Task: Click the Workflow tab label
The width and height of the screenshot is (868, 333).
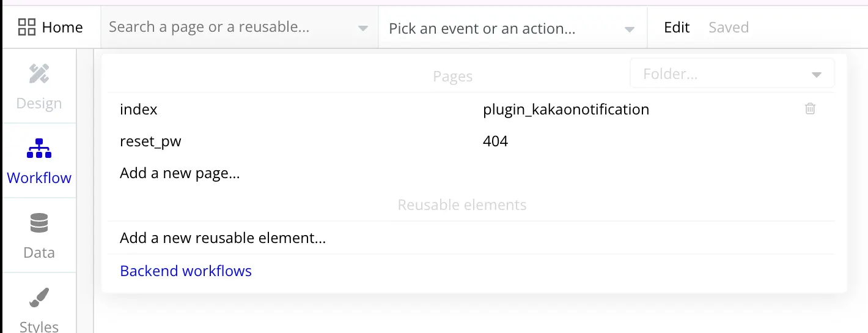Action: coord(39,178)
